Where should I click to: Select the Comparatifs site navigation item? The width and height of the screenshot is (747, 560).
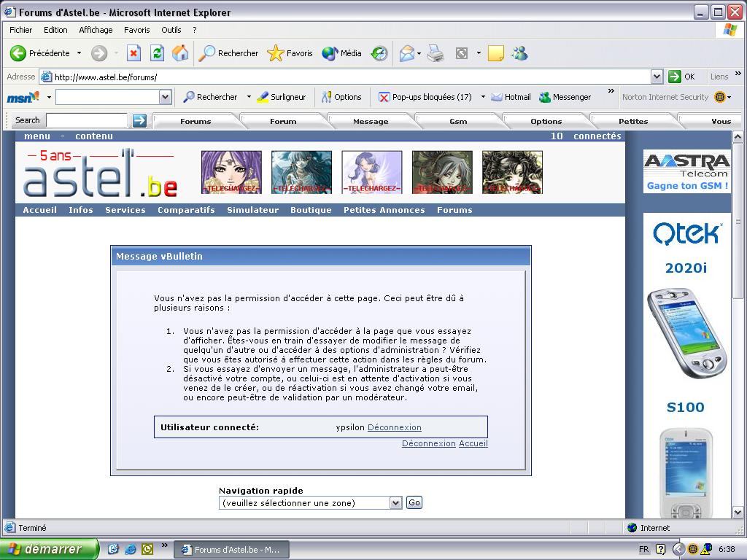pos(186,210)
